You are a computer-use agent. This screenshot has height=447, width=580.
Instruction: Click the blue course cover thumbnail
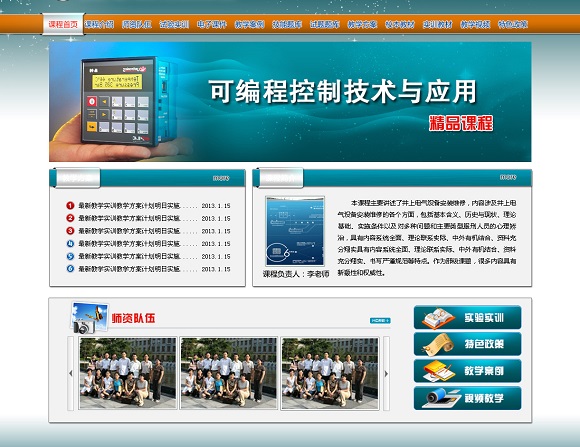pos(295,231)
